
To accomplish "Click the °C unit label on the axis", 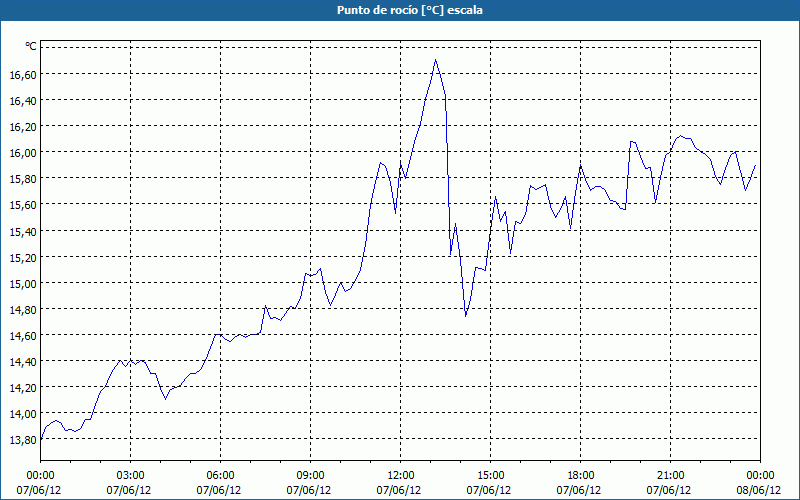I will 31,46.
